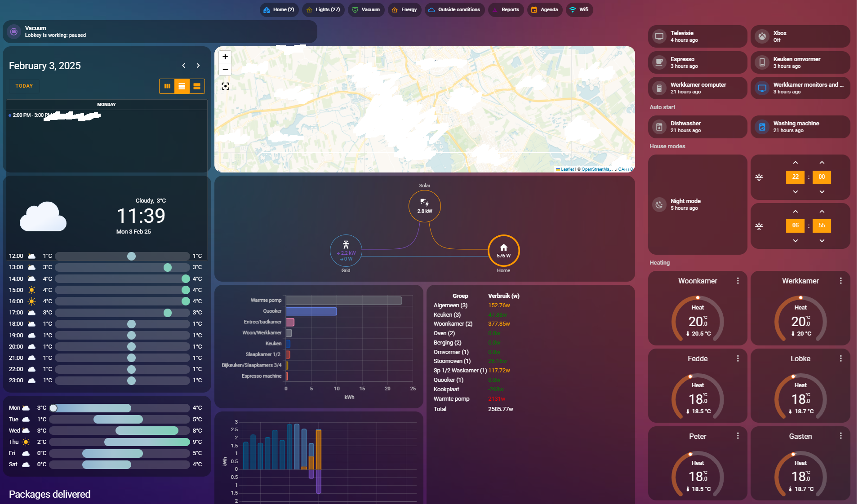This screenshot has height=504, width=858.
Task: Open the Leaflet attribution link
Action: [x=567, y=169]
